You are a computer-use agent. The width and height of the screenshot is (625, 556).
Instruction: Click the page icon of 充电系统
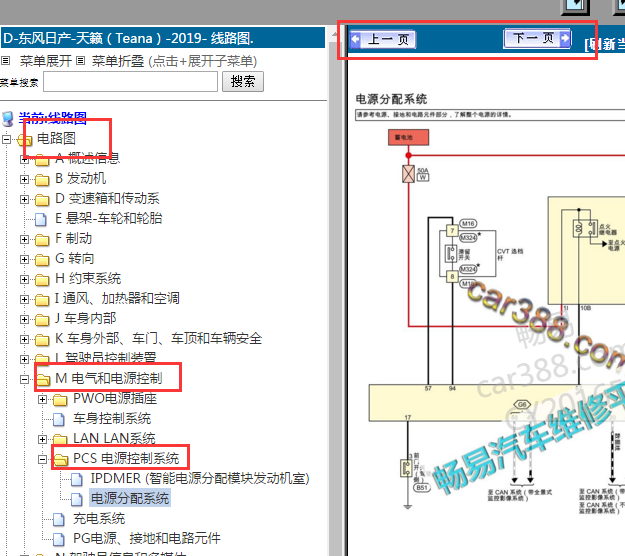pyautogui.click(x=59, y=519)
